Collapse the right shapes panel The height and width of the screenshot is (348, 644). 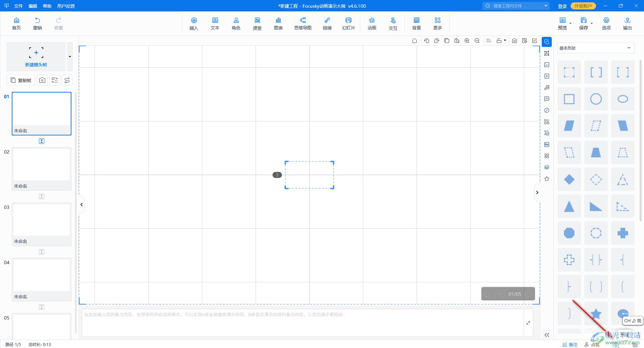pyautogui.click(x=537, y=192)
